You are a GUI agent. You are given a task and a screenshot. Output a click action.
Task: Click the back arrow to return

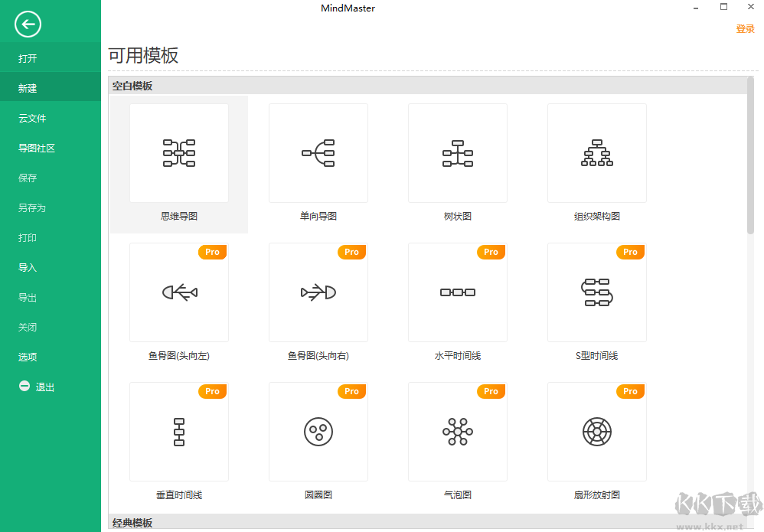click(27, 24)
